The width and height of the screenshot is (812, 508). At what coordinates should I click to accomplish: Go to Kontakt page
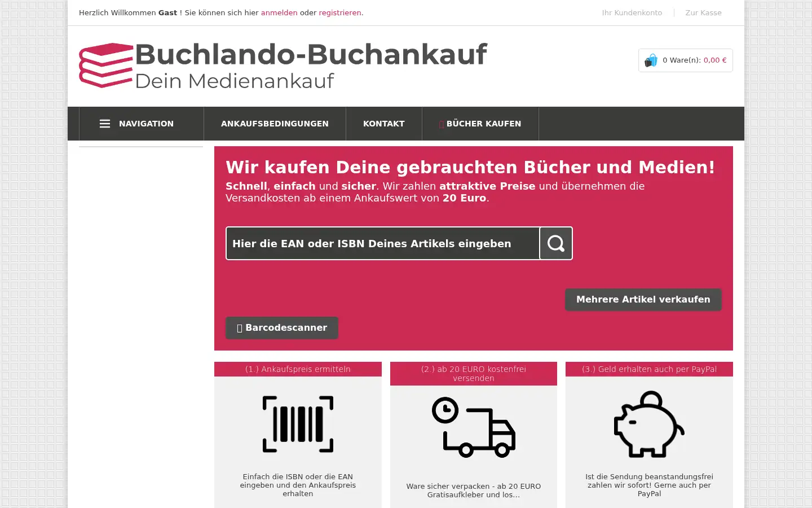pyautogui.click(x=384, y=124)
